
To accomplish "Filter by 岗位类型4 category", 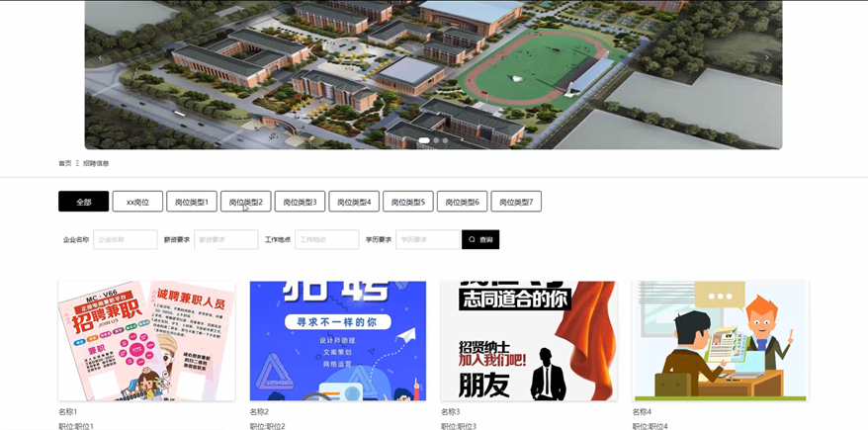I will pos(354,202).
